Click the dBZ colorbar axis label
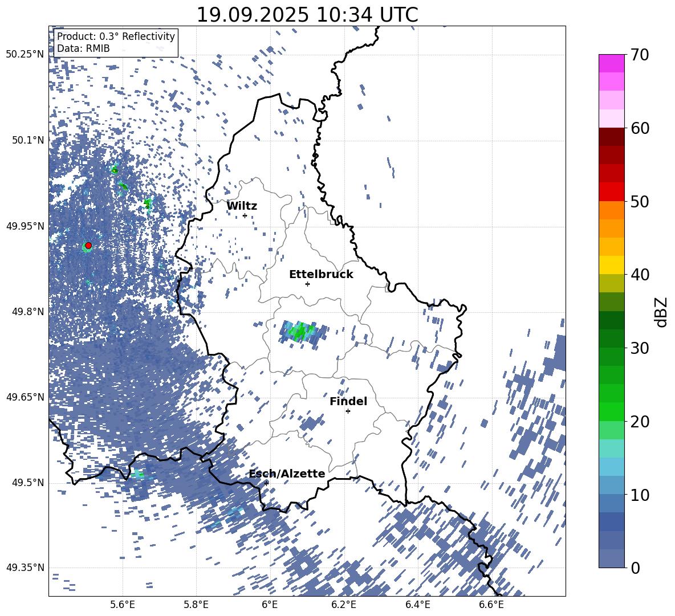Viewport: 675px width, 616px height. tap(662, 312)
